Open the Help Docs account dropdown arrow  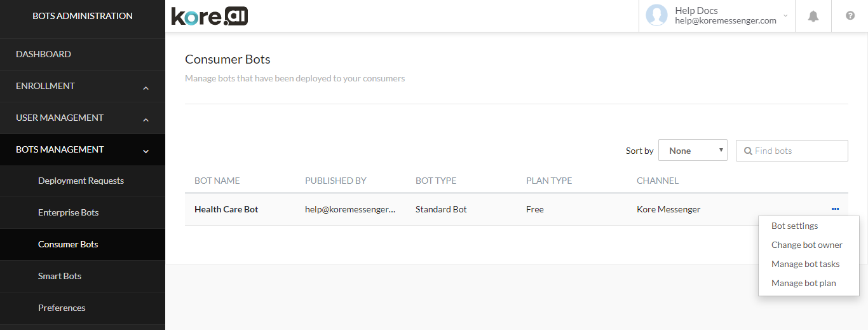click(785, 16)
